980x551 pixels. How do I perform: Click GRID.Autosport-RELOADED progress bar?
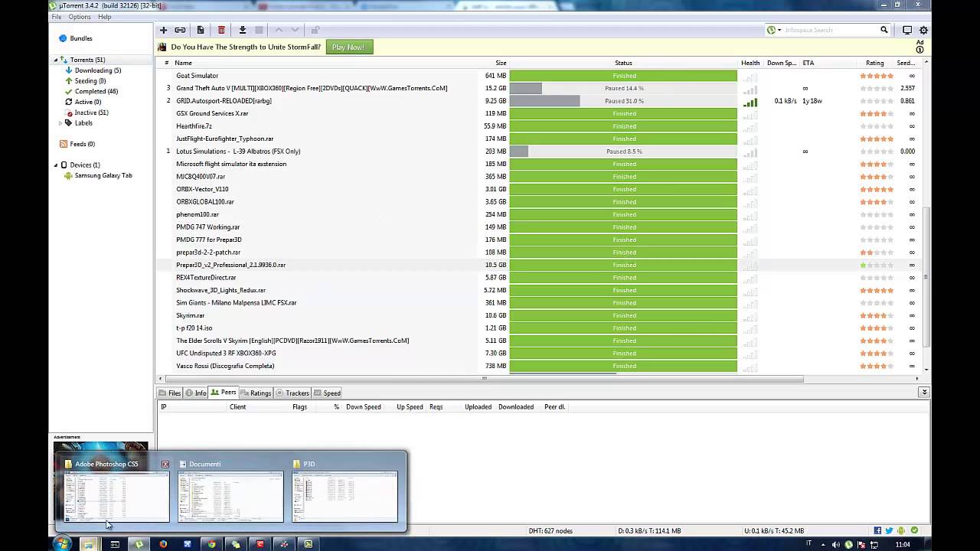[x=623, y=101]
